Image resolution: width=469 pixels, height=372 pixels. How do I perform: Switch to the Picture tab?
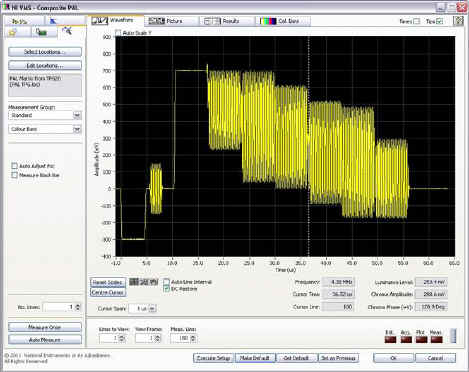click(171, 21)
